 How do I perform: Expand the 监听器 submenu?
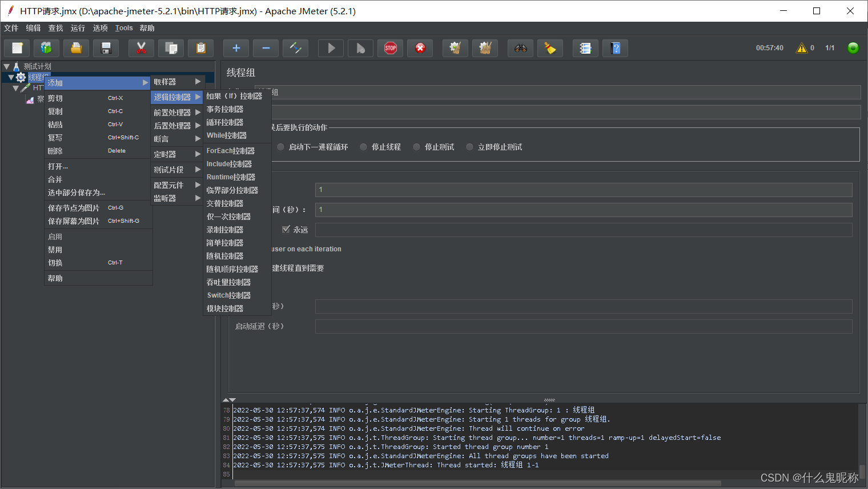pyautogui.click(x=178, y=198)
